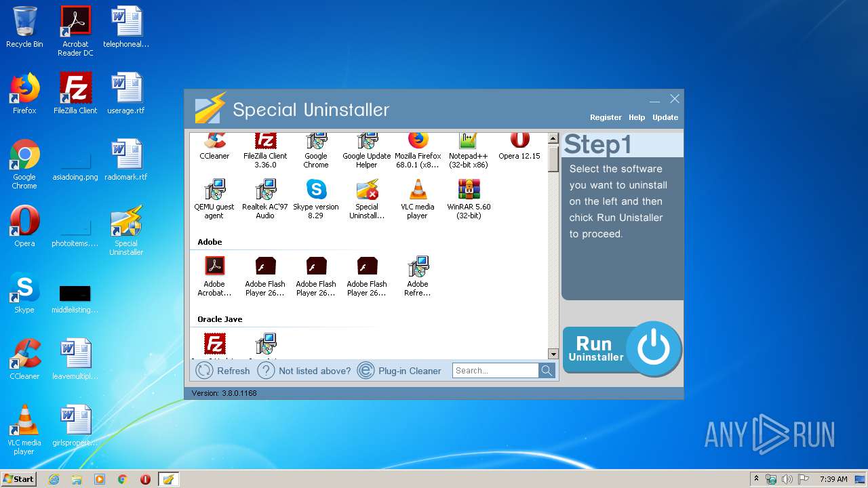The width and height of the screenshot is (868, 488).
Task: Open the Update menu
Action: pyautogui.click(x=665, y=117)
